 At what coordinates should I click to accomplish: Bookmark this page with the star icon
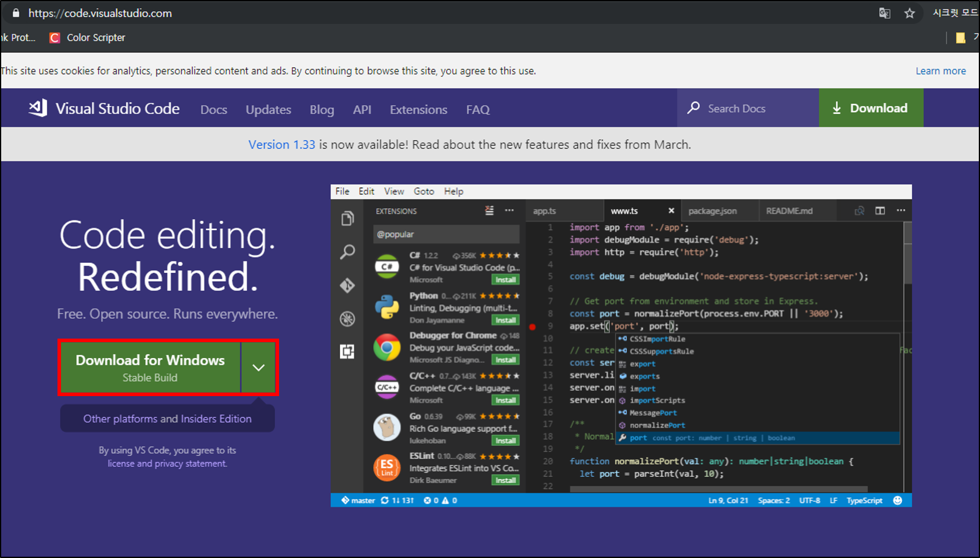coord(909,13)
